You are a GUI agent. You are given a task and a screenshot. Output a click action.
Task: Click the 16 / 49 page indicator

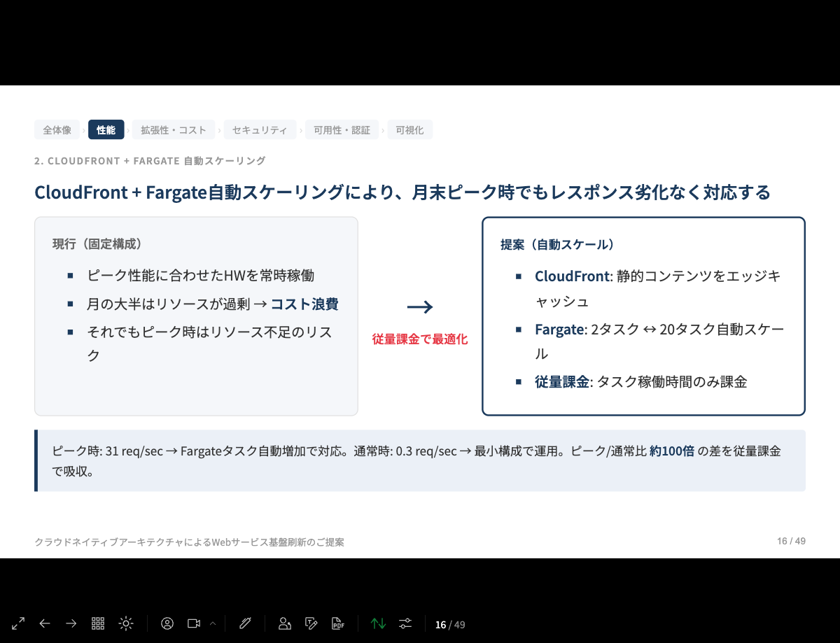pos(448,623)
